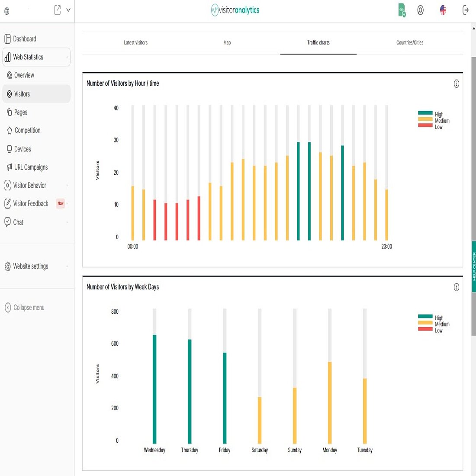Image resolution: width=476 pixels, height=476 pixels.
Task: Click the language flag icon in the header
Action: (443, 10)
